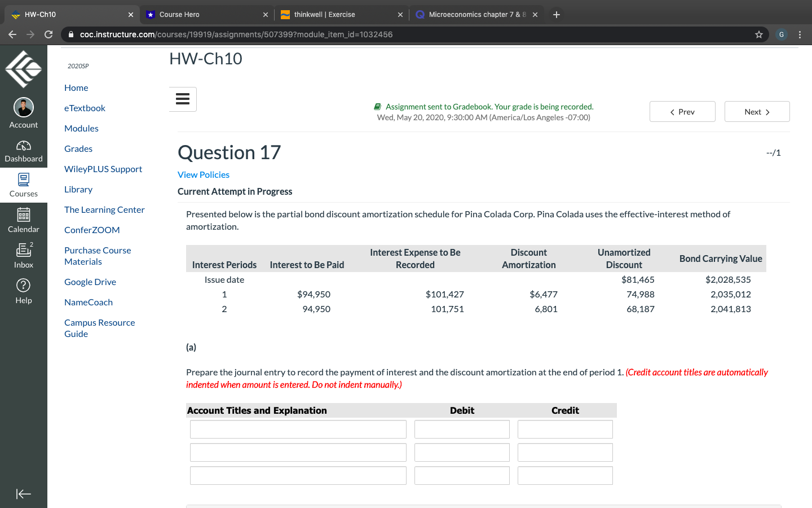Viewport: 812px width, 508px height.
Task: Reload the current page
Action: [x=48, y=34]
